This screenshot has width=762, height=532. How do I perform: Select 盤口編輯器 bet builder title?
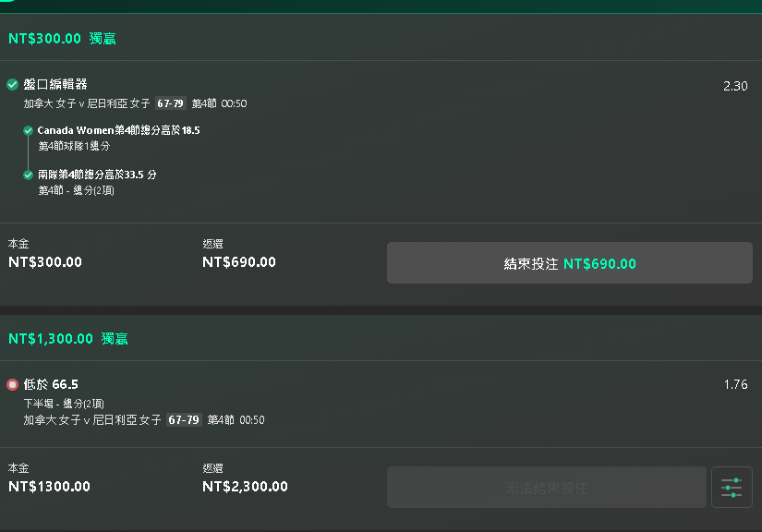click(55, 85)
